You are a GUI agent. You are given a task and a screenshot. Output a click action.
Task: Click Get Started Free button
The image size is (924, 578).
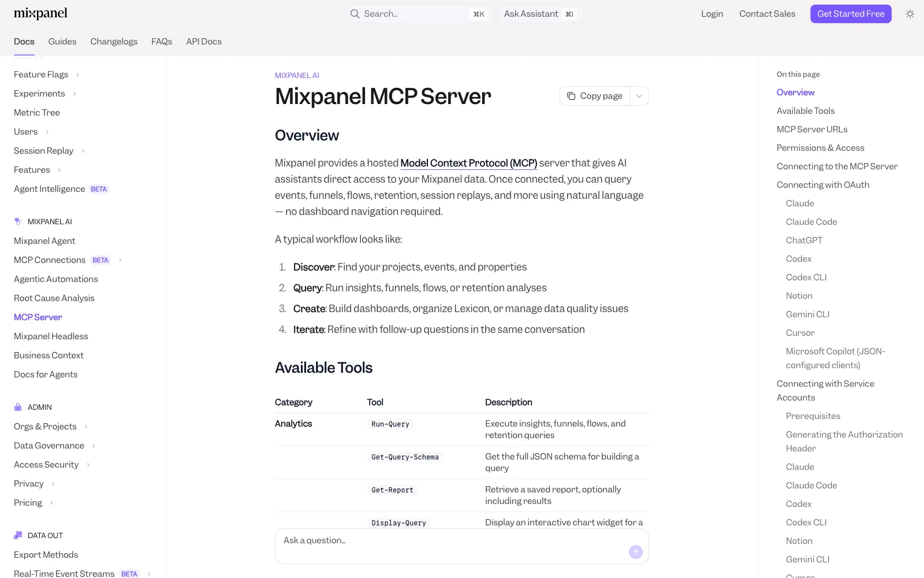pos(851,14)
